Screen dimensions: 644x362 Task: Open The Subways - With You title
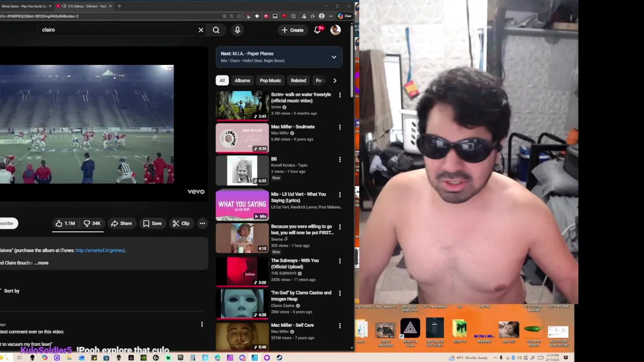pyautogui.click(x=295, y=263)
